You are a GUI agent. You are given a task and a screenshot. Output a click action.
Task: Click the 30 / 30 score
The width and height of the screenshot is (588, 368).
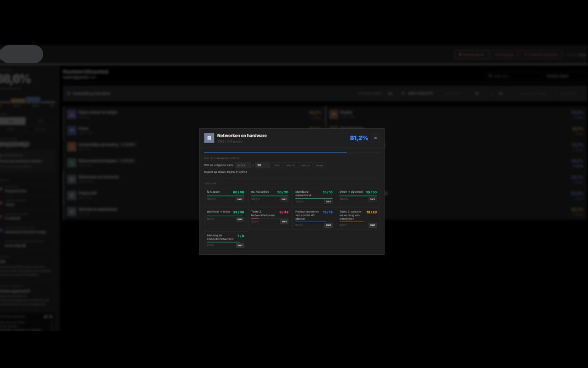(371, 192)
